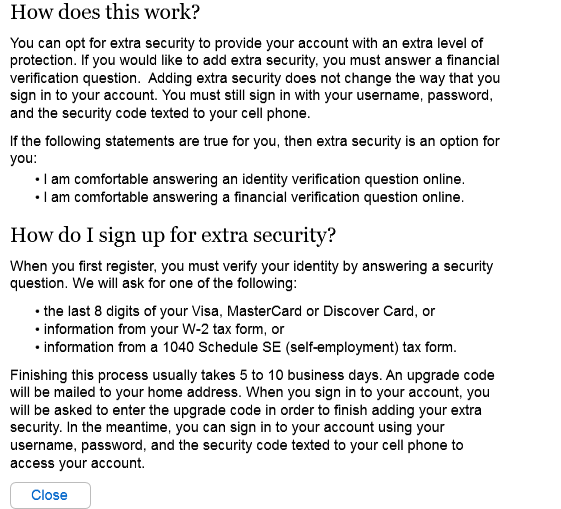
Task: Click the paragraph starting 'When you first register'
Action: [252, 275]
